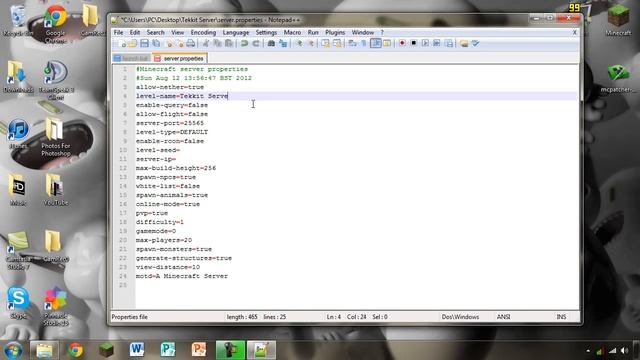Image resolution: width=640 pixels, height=360 pixels.
Task: Toggle word wrap in the toolbar
Action: tap(352, 43)
